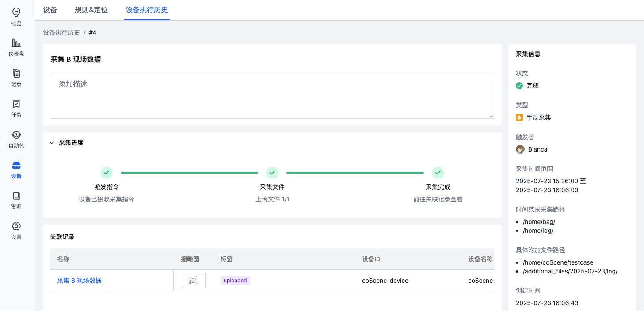
Task: Open 资源 resources in sidebar
Action: coord(16,200)
